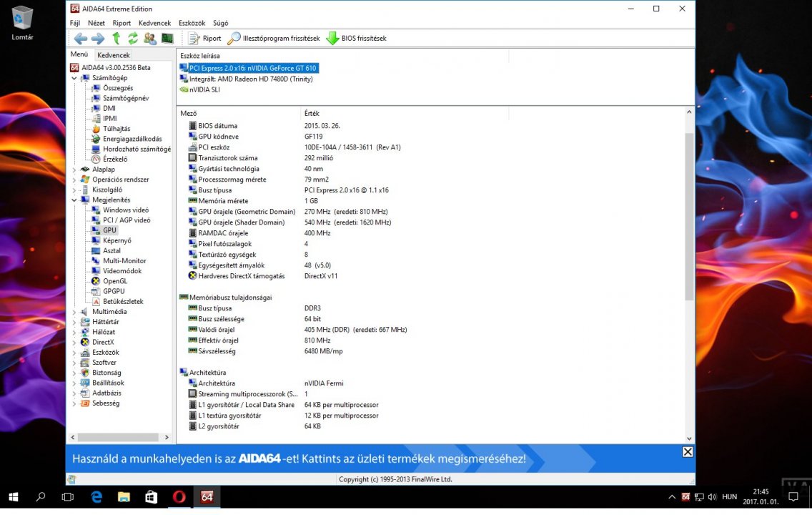Select PCI / AGP videó tree item
Image resolution: width=812 pixels, height=515 pixels.
[x=127, y=220]
